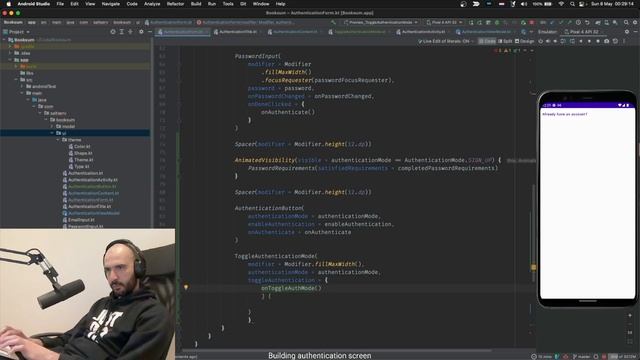Click onToggleAuthMode() call in the editor

[x=291, y=288]
